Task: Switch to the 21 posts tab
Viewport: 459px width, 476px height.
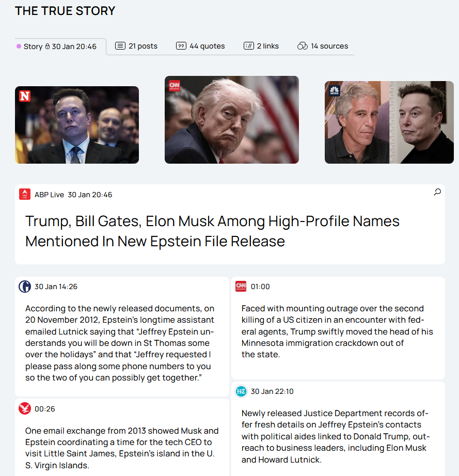Action: [136, 46]
